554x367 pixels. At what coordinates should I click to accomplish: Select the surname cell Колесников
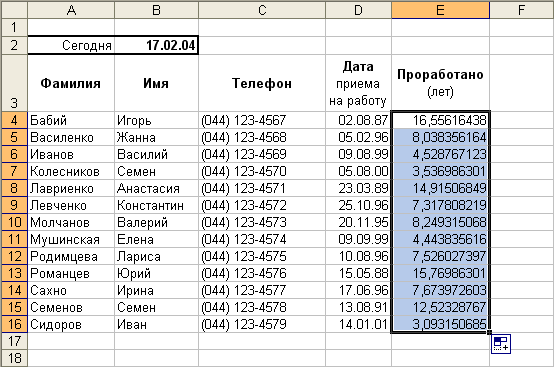[x=71, y=171]
